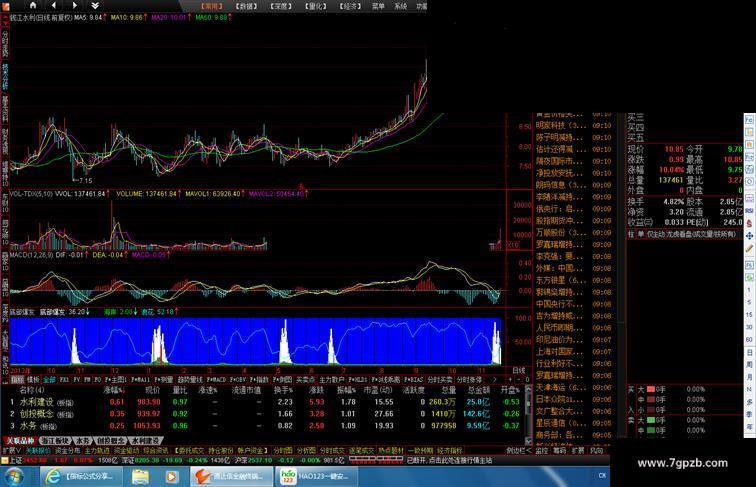
Task: Apply the 趋势量线 indicator preset
Action: click(x=190, y=380)
